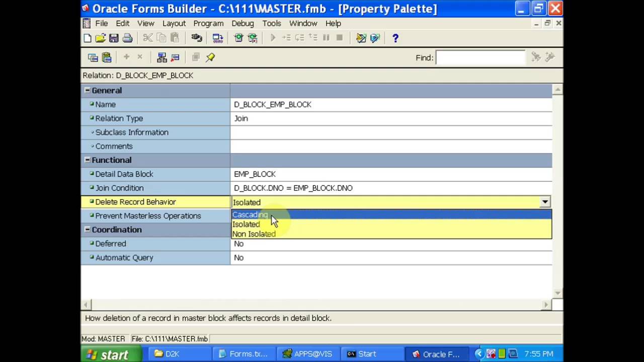Image resolution: width=644 pixels, height=362 pixels.
Task: Collapse the General property group
Action: 87,90
